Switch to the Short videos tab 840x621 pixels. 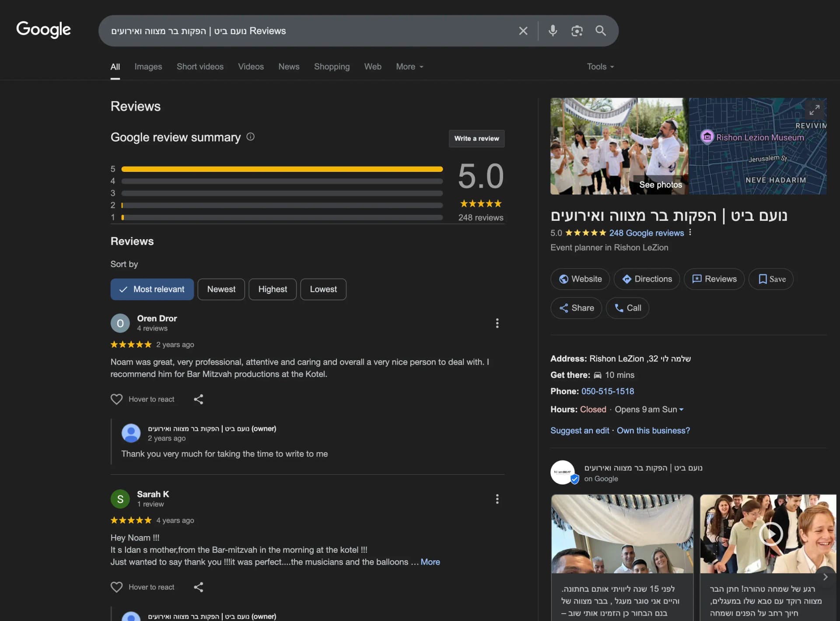200,66
